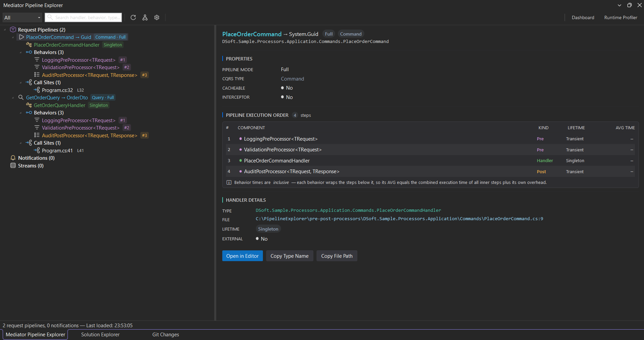This screenshot has height=340, width=644.
Task: Collapse Behaviors (3) under GetOrderQuery
Action: (21, 113)
